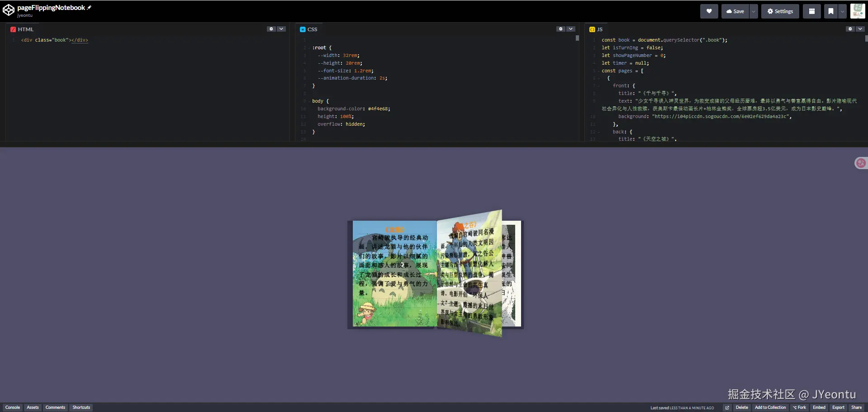Fork this pen

click(799, 407)
